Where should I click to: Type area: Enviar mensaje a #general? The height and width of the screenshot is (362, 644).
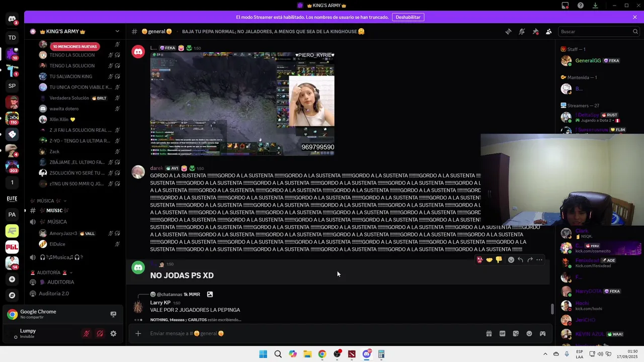coord(312,333)
